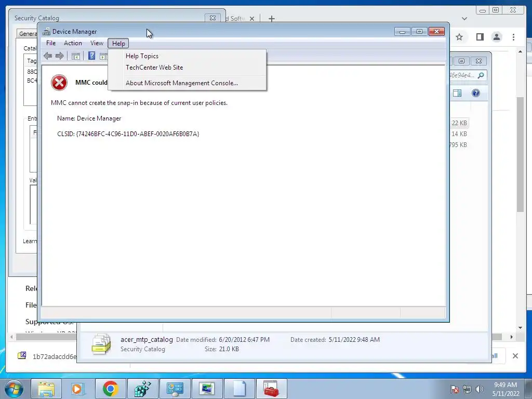Click the Size value 21.0 KB
The height and width of the screenshot is (399, 532).
[x=229, y=349]
